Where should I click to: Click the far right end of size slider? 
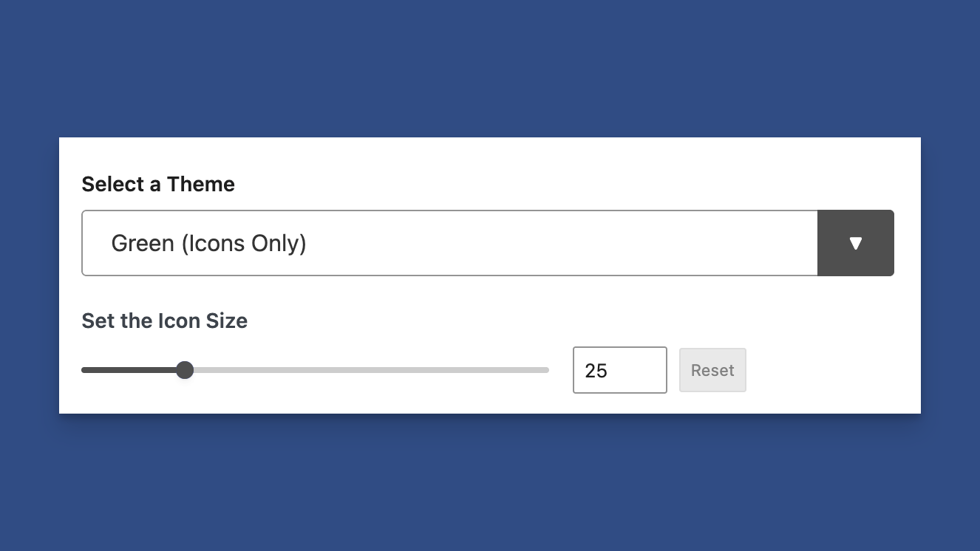[x=547, y=370]
